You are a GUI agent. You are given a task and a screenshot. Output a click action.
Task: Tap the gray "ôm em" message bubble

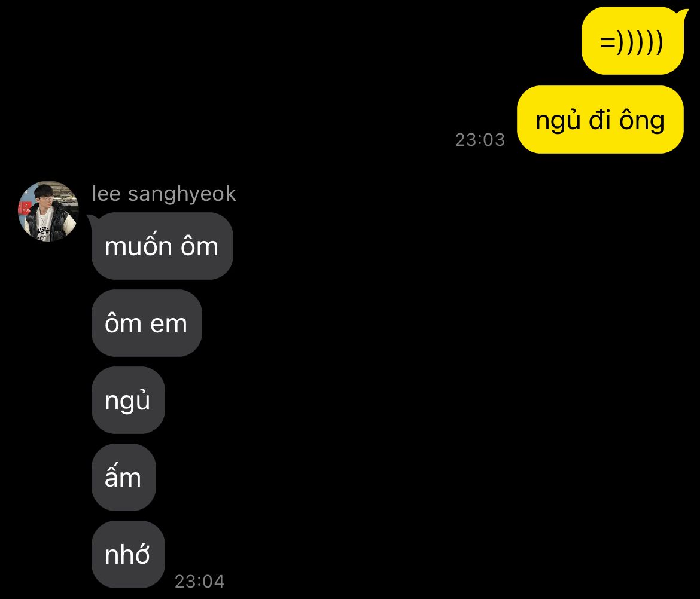pos(147,323)
